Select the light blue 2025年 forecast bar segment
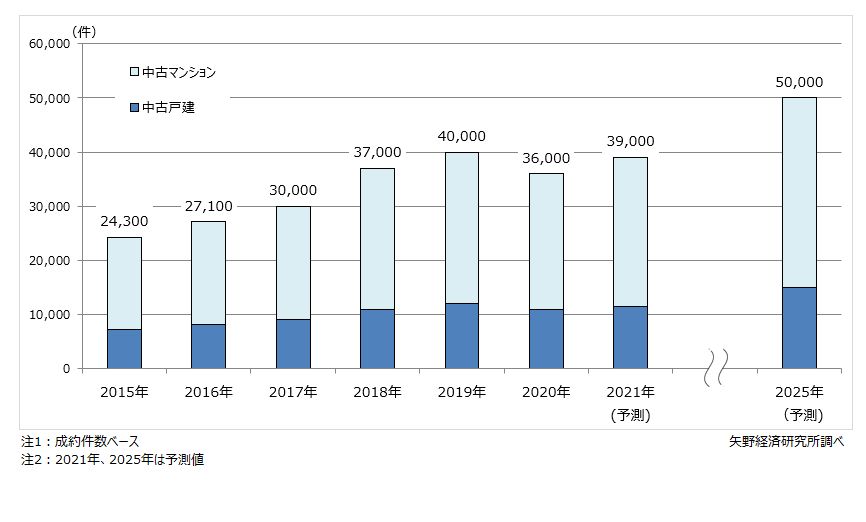This screenshot has width=866, height=522. (x=798, y=192)
